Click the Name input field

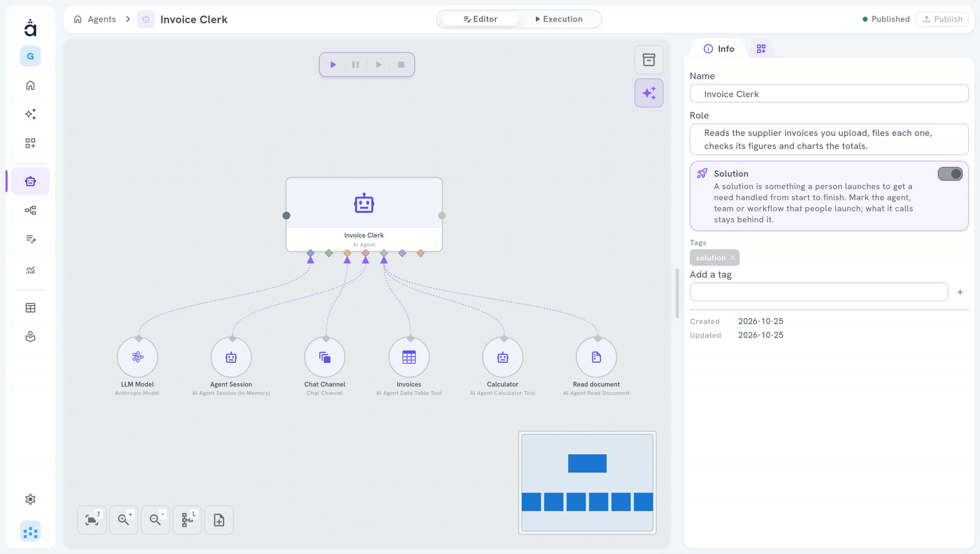click(829, 94)
